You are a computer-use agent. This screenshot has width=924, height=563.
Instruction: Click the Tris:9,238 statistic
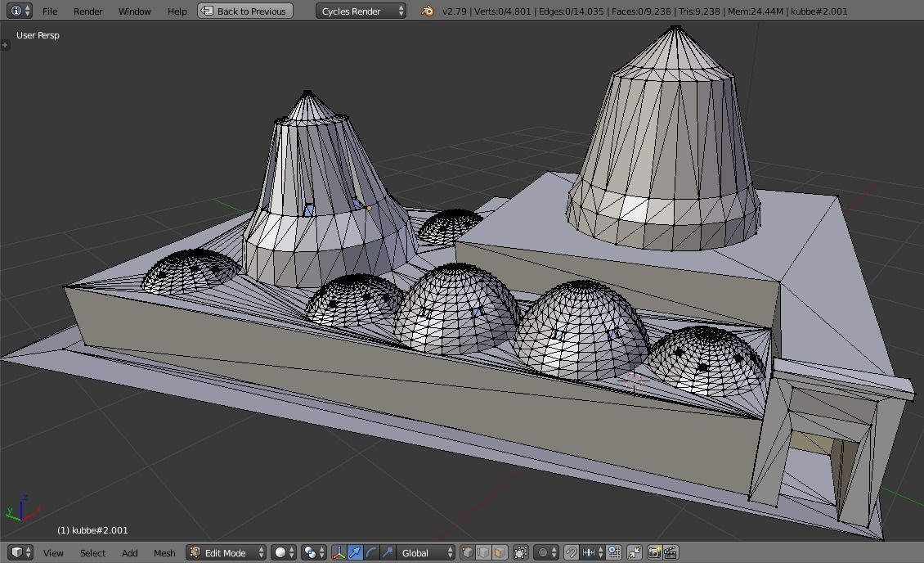click(x=699, y=11)
